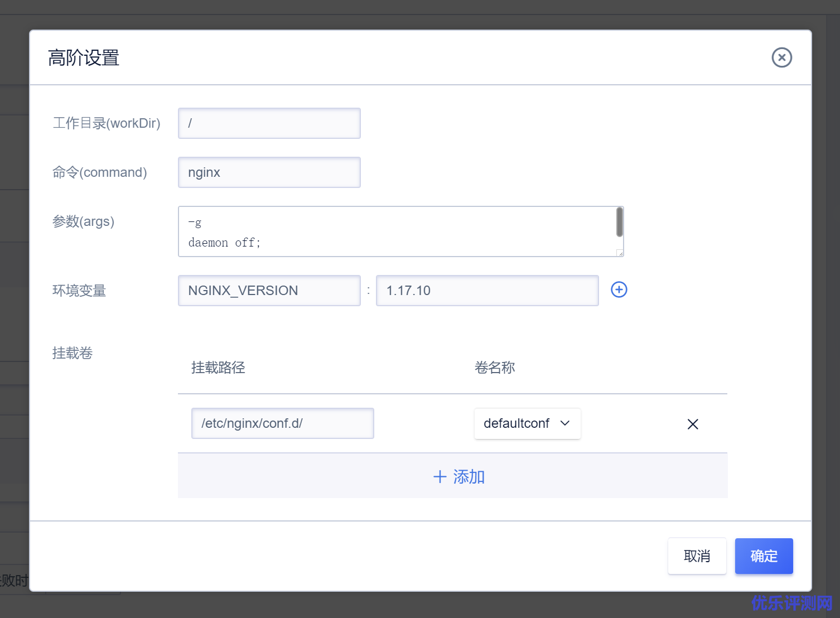Select the NGINX_VERSION variable name field

tap(269, 291)
